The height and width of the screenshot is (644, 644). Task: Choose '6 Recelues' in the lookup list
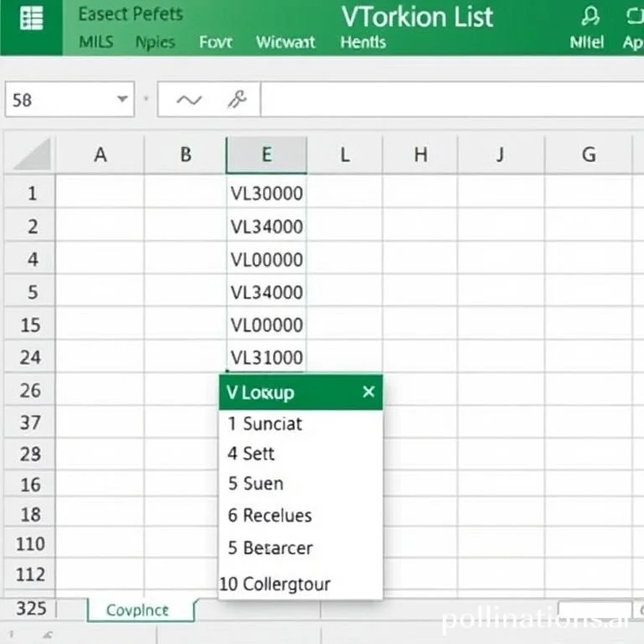[x=301, y=516]
